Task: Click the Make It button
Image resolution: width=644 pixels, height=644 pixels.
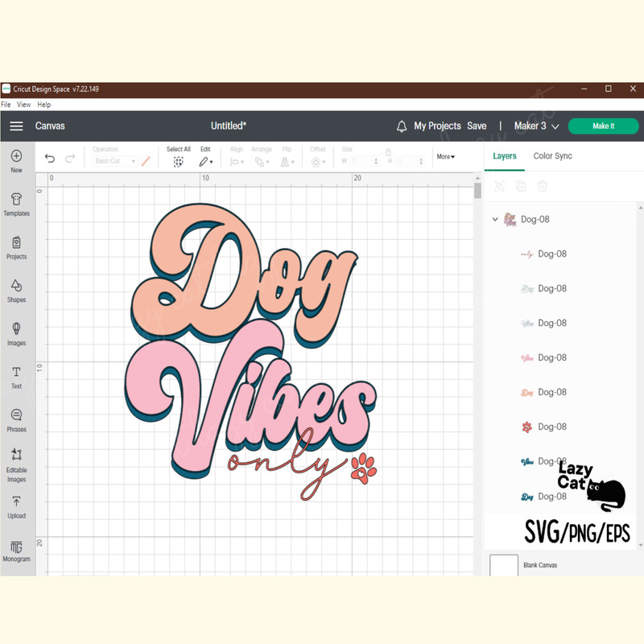Action: (603, 126)
